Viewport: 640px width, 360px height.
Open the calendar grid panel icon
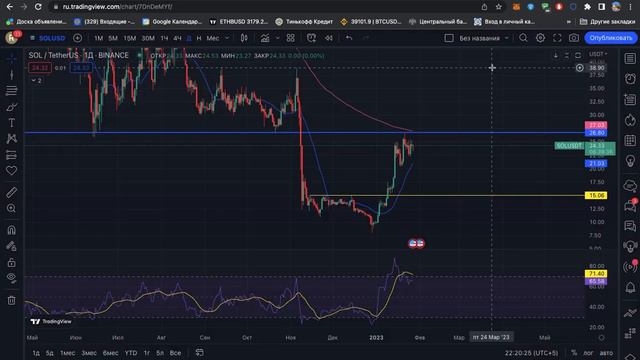pyautogui.click(x=630, y=140)
